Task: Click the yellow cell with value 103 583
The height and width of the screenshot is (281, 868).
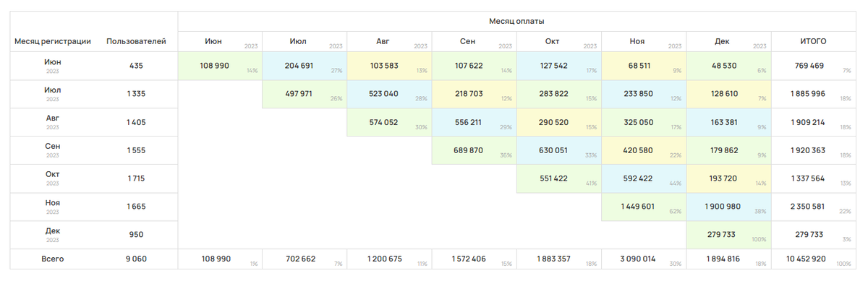Action: [389, 66]
